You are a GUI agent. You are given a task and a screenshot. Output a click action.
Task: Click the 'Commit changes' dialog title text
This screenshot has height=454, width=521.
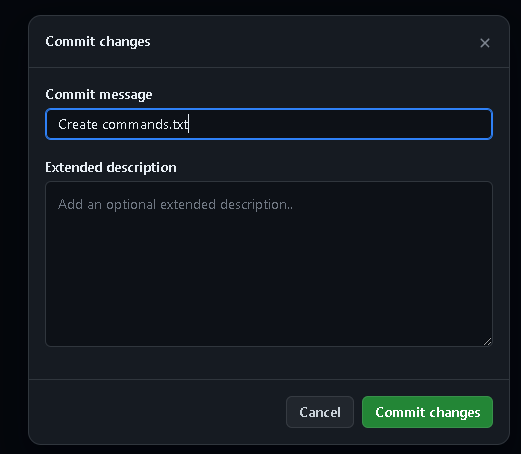98,42
